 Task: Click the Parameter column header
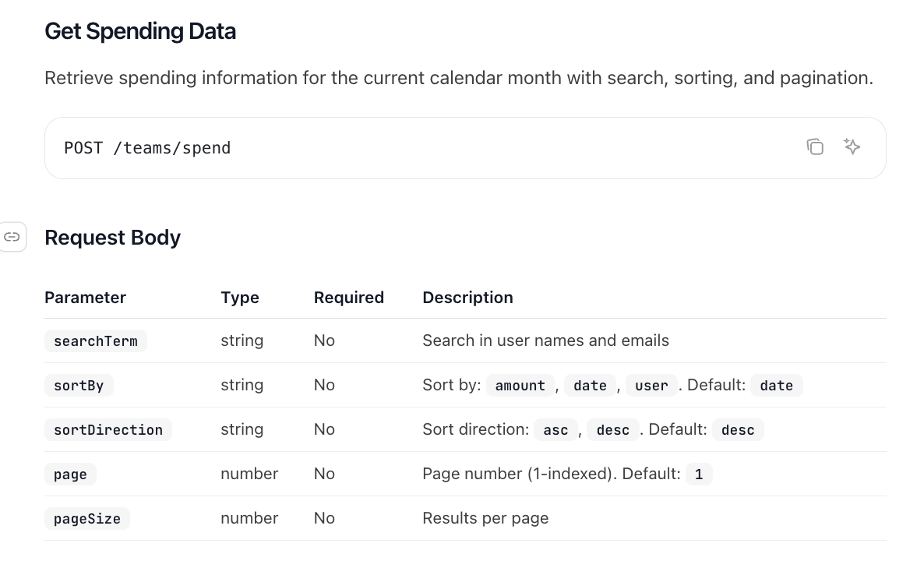(85, 298)
